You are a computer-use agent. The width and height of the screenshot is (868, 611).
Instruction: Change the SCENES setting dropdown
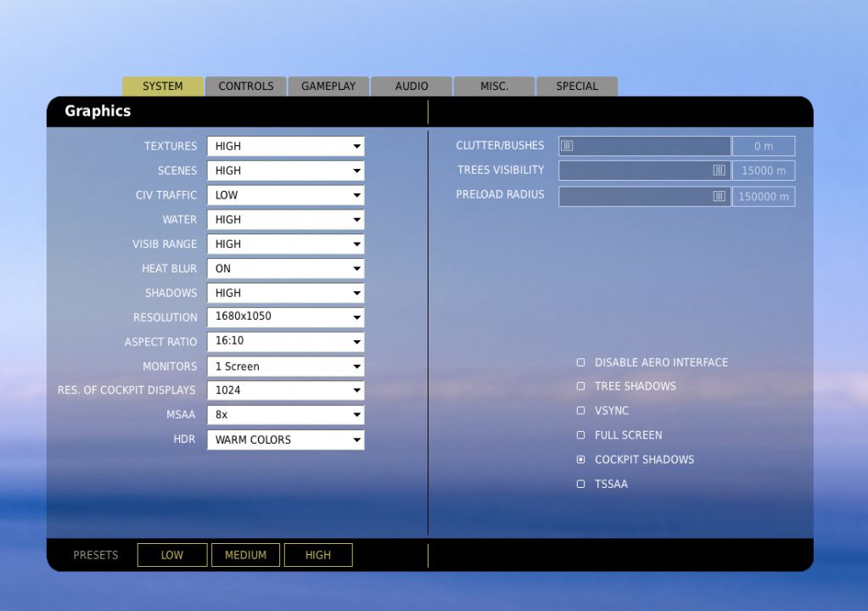[285, 170]
